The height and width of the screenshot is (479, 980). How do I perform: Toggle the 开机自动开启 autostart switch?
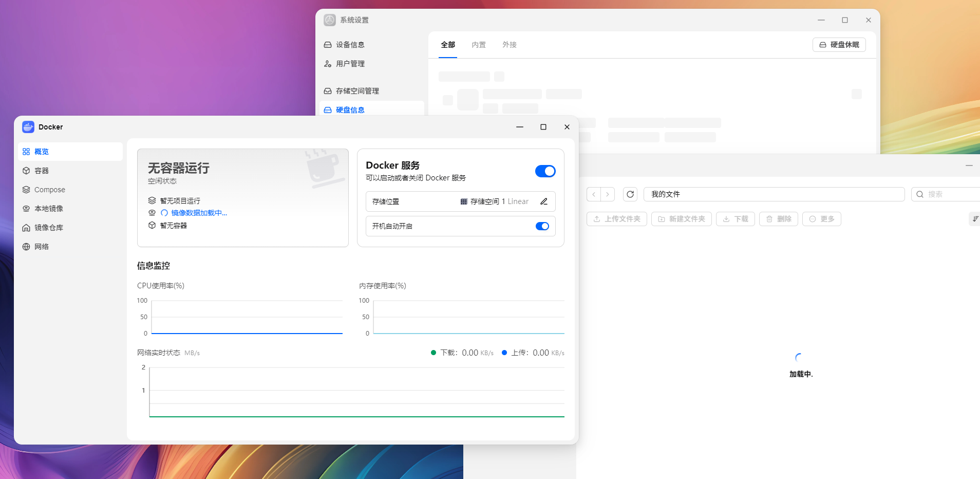pos(542,226)
